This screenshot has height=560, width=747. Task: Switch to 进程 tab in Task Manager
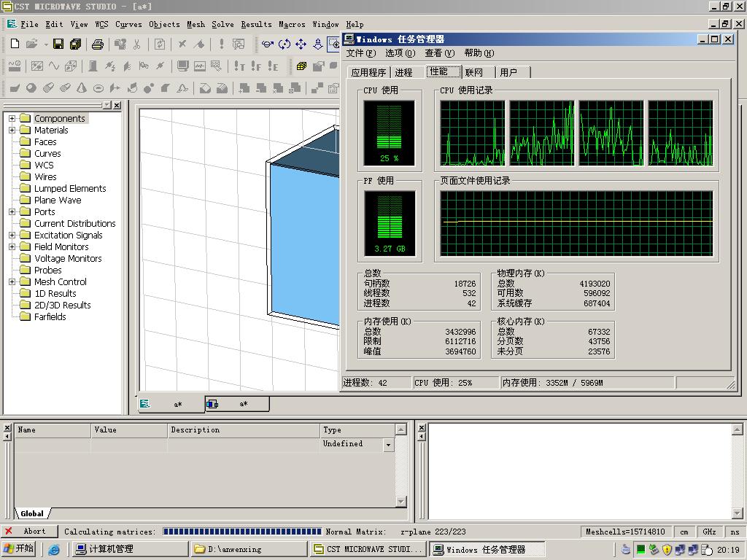pos(404,72)
